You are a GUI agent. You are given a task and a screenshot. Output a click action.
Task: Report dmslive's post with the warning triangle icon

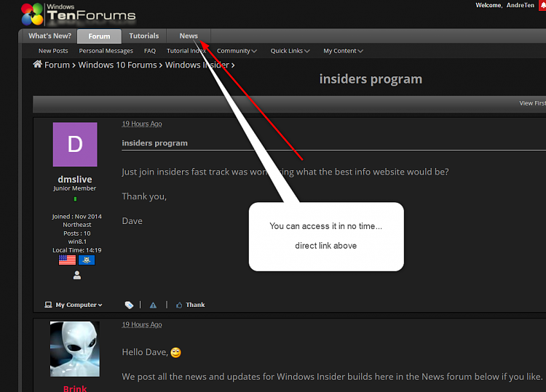coord(153,305)
